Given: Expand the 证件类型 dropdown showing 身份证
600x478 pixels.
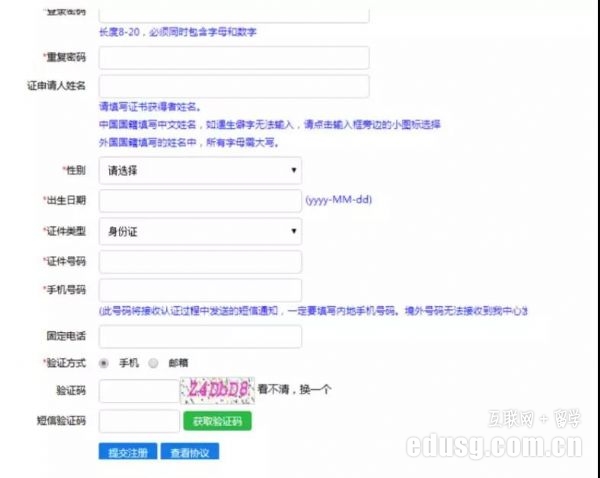Looking at the screenshot, I should (200, 231).
